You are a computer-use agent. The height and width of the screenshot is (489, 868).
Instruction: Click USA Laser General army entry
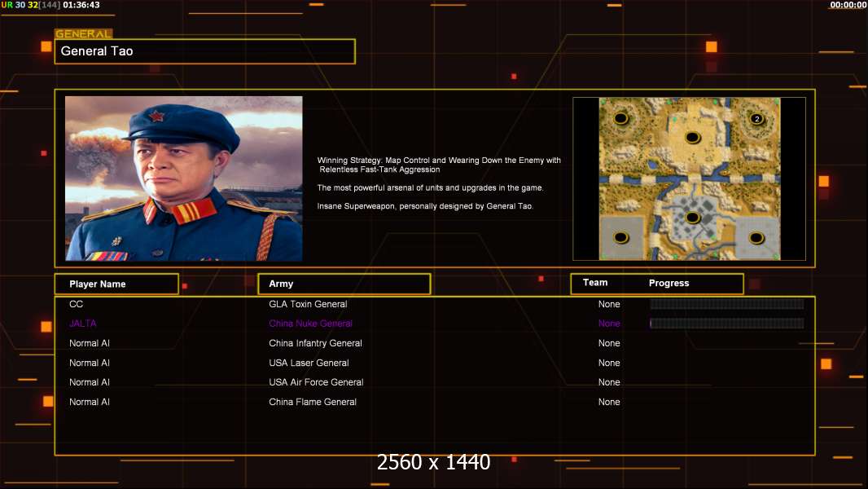click(309, 363)
